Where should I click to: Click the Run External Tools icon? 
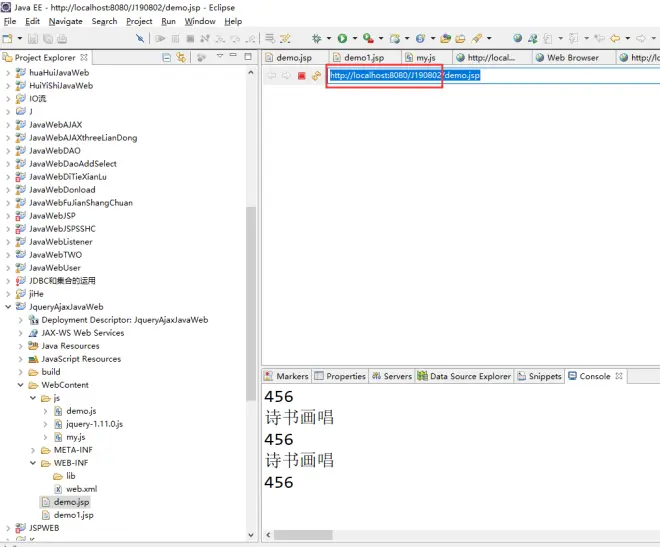point(368,39)
